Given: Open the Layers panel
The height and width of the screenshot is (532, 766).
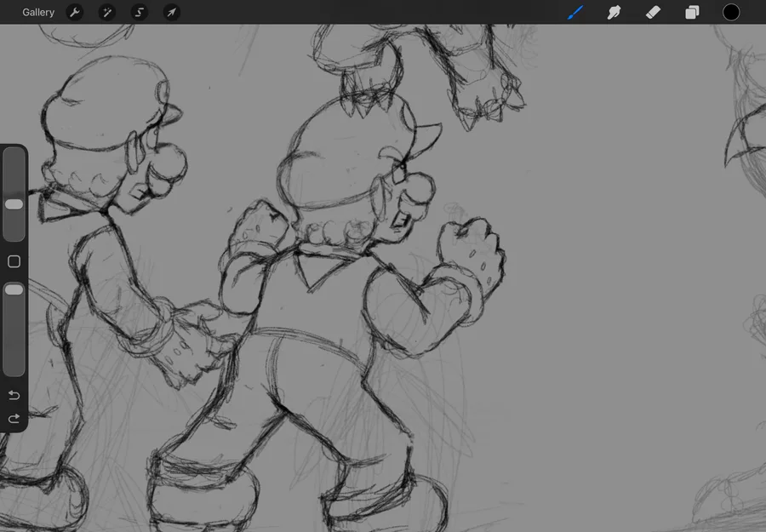Looking at the screenshot, I should 692,12.
